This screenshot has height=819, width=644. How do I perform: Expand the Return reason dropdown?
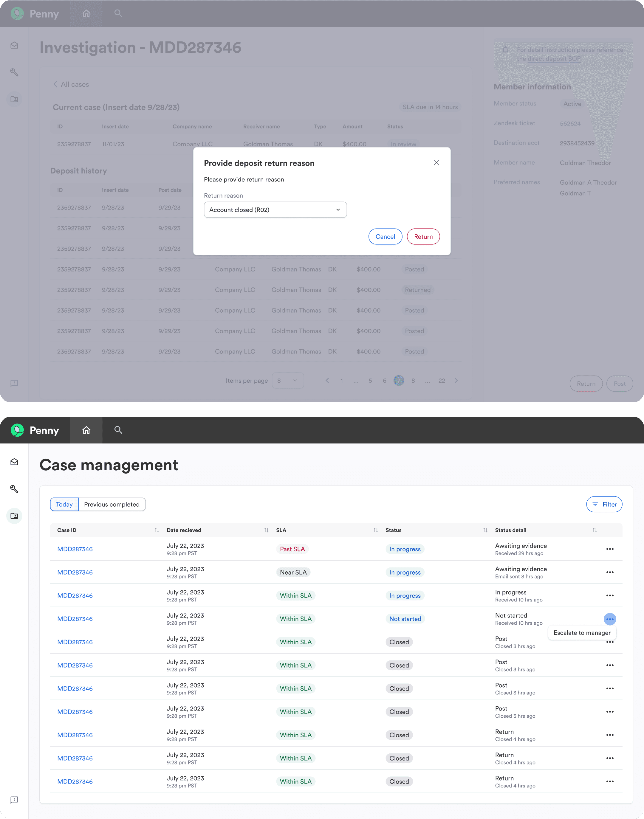coord(338,210)
